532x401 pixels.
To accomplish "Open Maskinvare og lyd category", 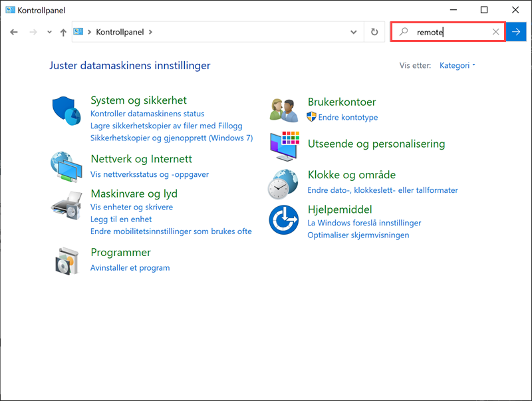I will tap(134, 194).
